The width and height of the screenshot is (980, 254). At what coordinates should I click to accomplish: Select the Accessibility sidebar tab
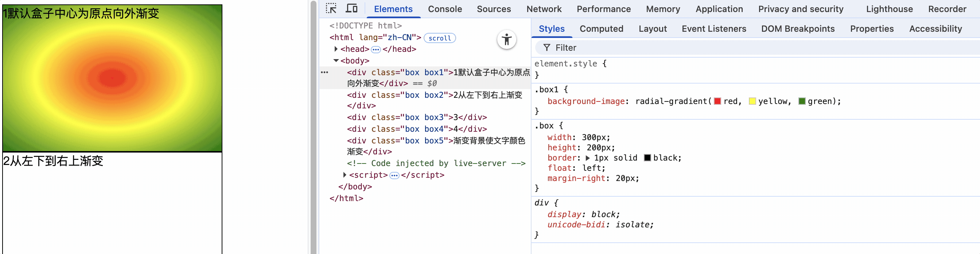[935, 29]
